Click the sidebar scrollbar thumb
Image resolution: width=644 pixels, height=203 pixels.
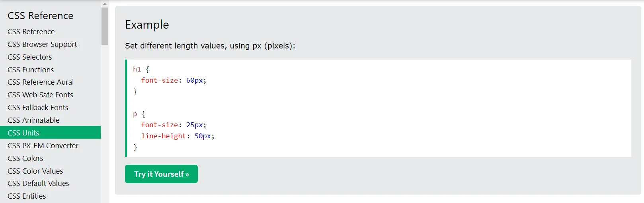click(105, 26)
